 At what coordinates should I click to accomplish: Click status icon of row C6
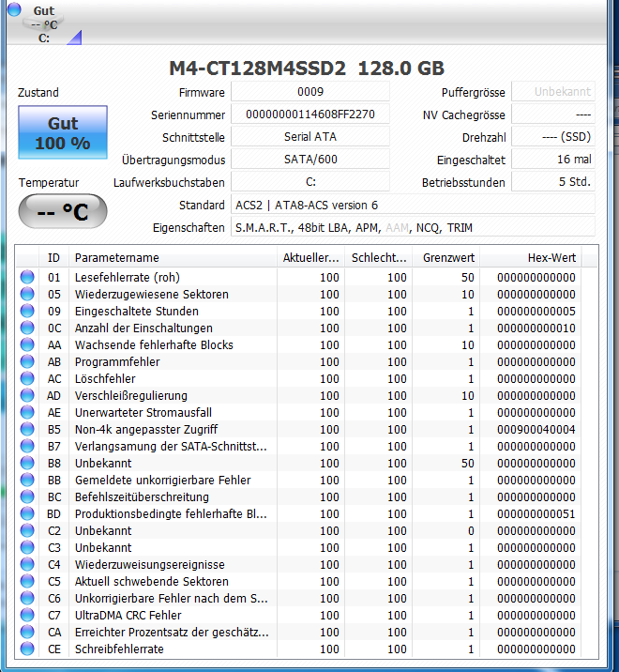(27, 598)
